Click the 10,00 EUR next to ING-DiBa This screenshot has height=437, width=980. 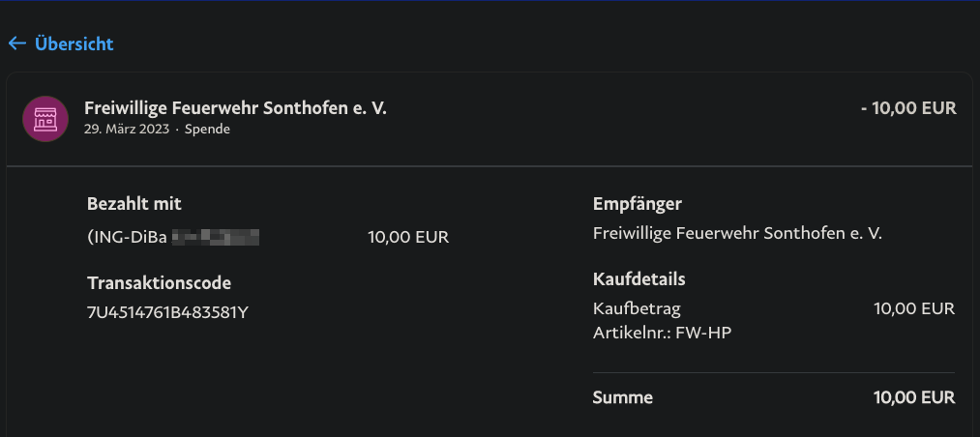408,237
